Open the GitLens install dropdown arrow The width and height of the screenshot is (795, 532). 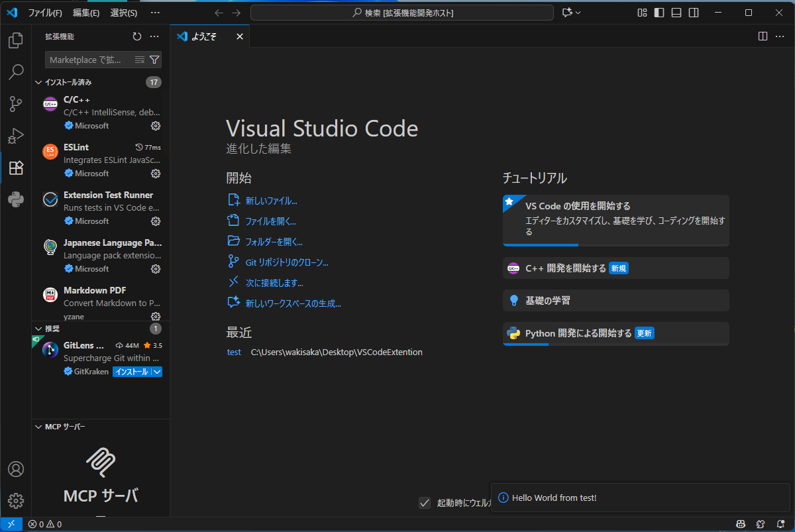pos(157,372)
